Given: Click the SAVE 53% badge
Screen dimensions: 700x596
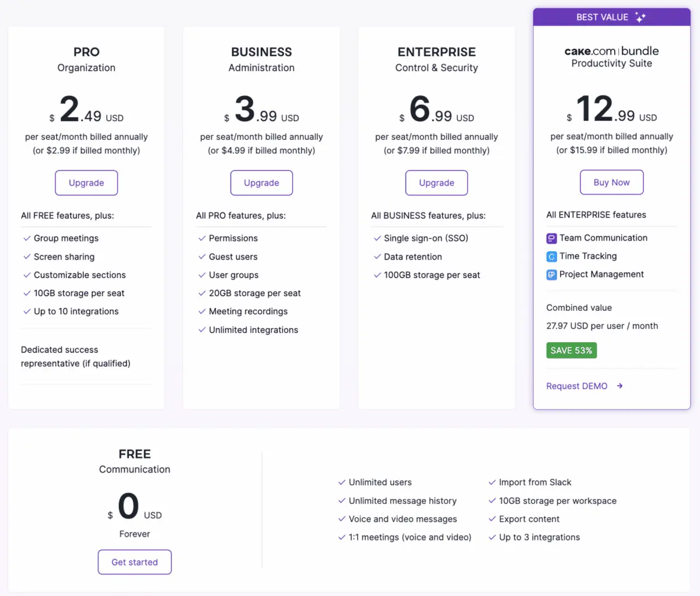Looking at the screenshot, I should (571, 350).
